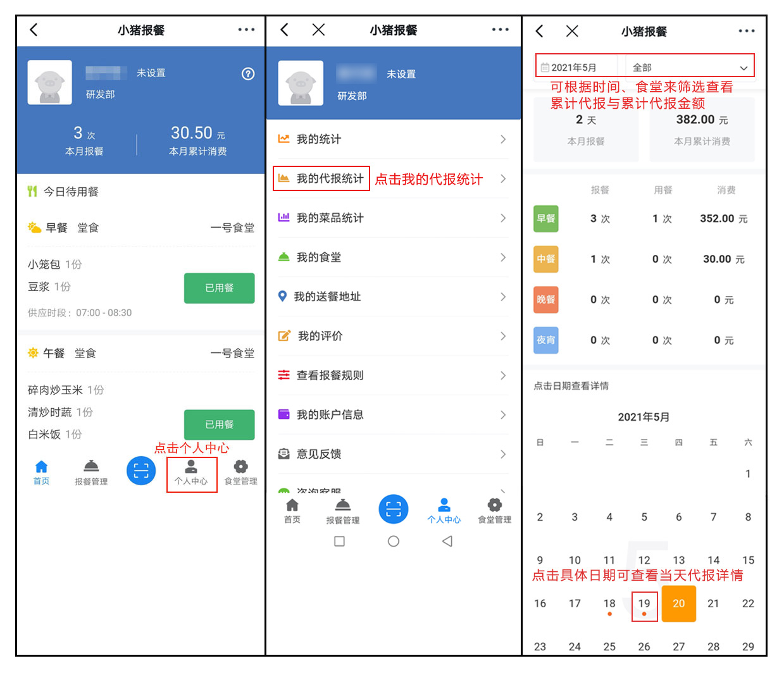Expand the 我的评价 row chevron
Viewport: 784px width, 675px height.
coord(503,336)
